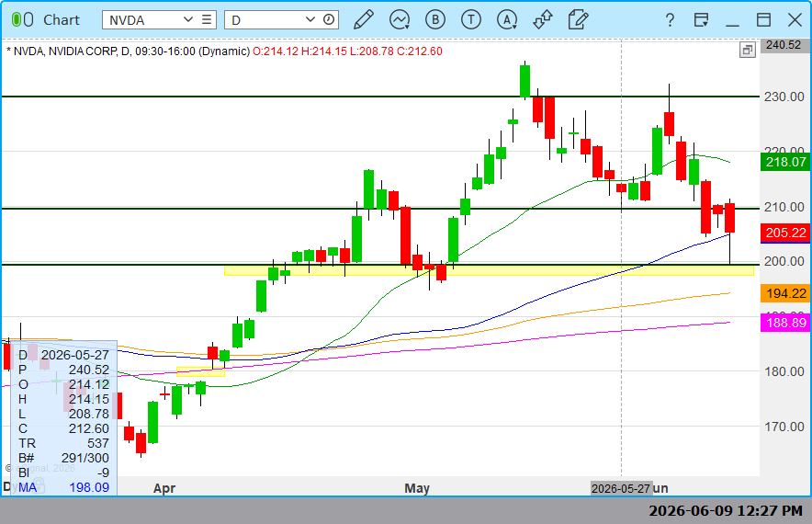Click the circled B toolbar icon

[435, 19]
